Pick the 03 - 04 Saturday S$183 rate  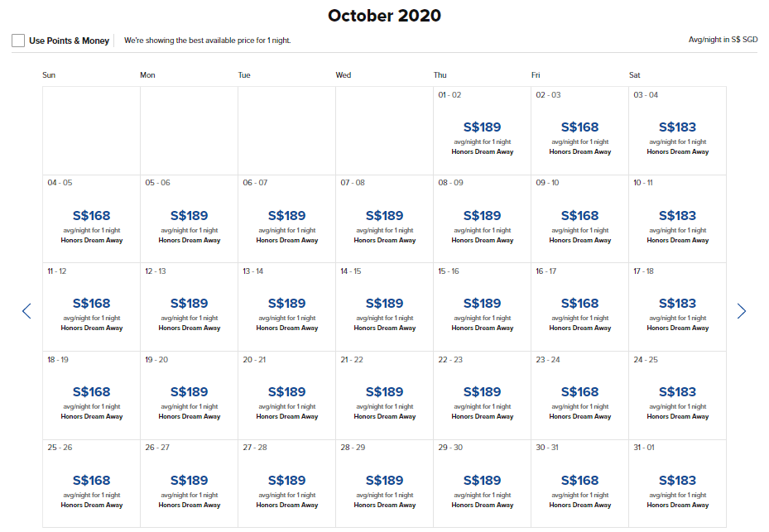pos(677,127)
